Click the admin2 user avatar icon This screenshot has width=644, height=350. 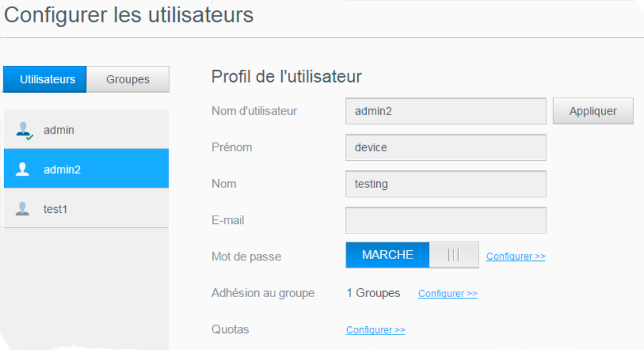click(23, 170)
